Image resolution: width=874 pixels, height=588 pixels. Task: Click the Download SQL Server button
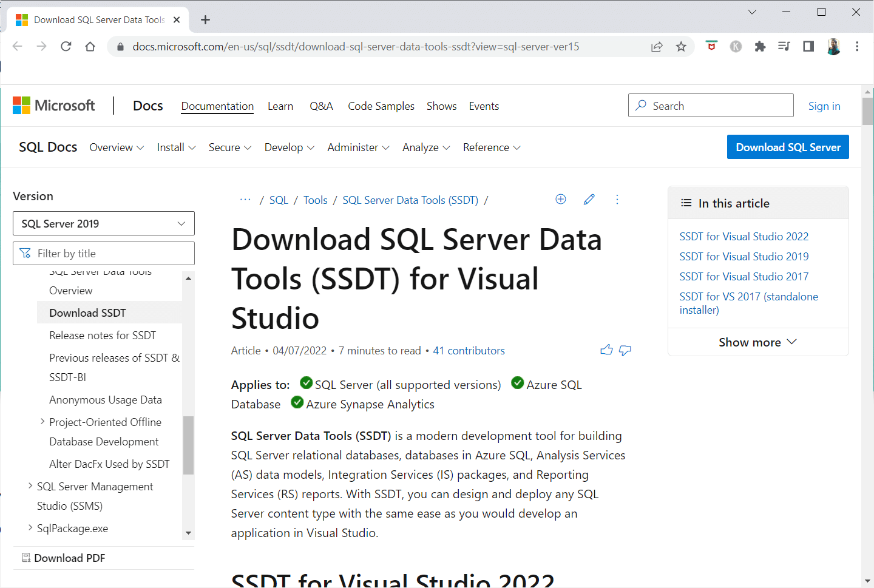click(x=788, y=147)
